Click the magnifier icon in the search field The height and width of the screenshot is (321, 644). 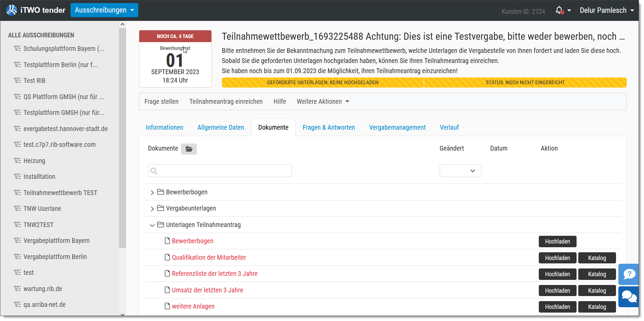(x=154, y=171)
